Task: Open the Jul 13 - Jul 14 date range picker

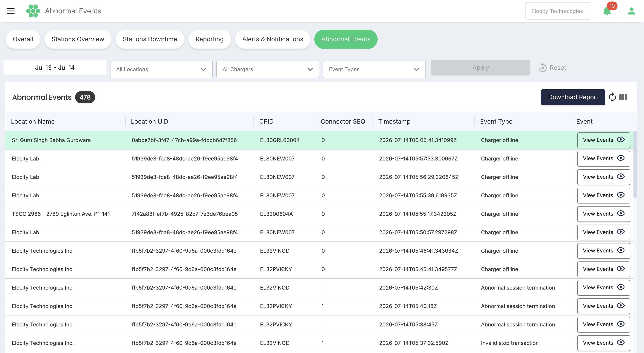Action: [55, 68]
